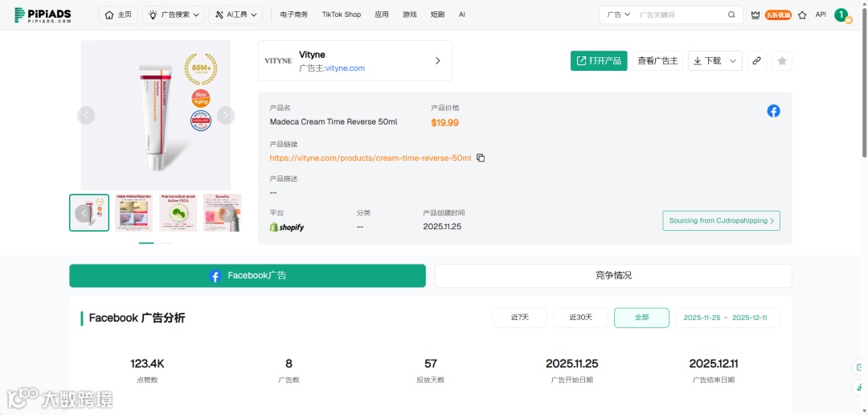Expand the 广告搜索 dropdown menu
This screenshot has width=868, height=415.
click(x=174, y=15)
